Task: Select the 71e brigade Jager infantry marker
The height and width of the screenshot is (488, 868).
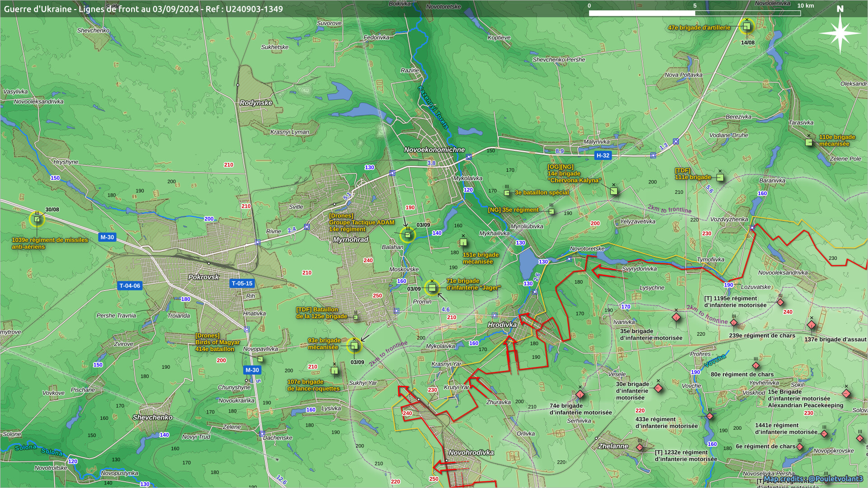Action: pyautogui.click(x=432, y=288)
